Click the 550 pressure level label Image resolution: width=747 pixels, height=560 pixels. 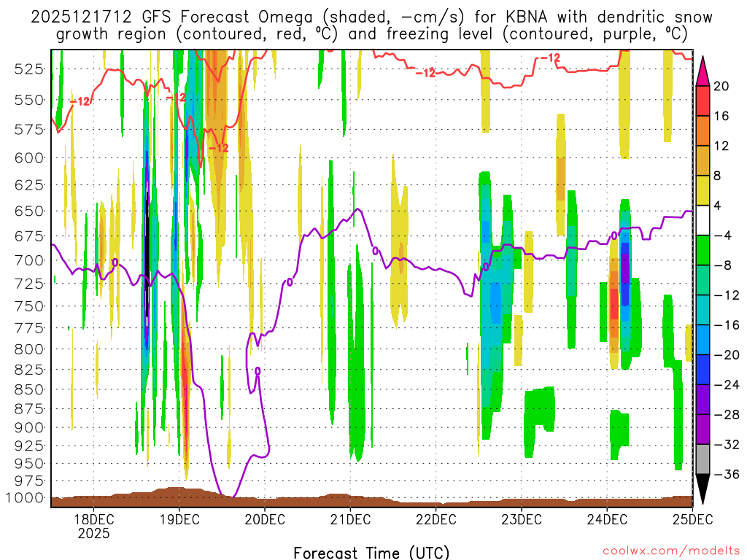28,100
